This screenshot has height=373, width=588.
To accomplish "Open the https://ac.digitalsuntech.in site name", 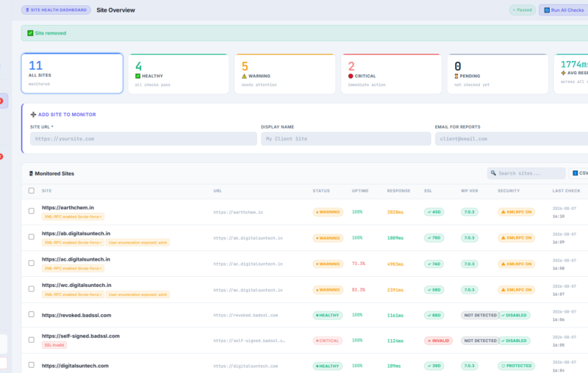I will [x=76, y=259].
